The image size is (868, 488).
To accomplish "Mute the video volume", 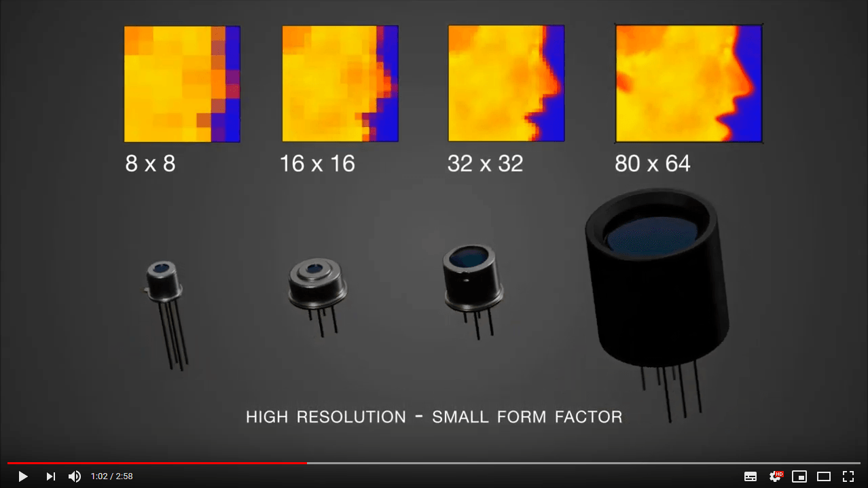I will point(75,476).
